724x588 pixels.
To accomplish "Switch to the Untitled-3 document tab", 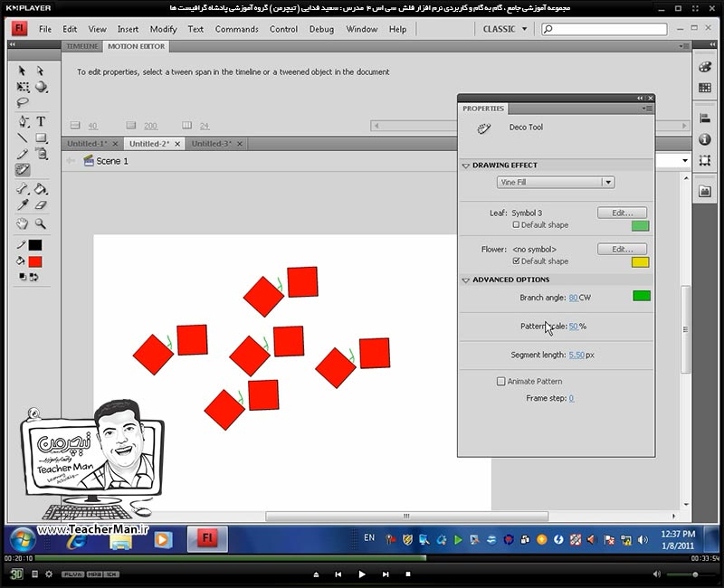I will point(212,144).
